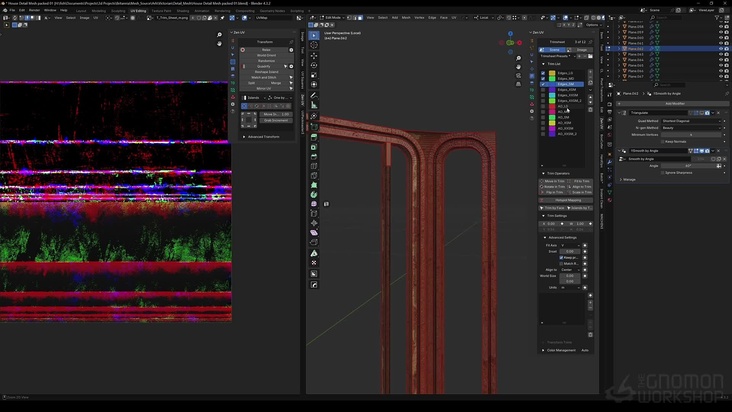Image resolution: width=732 pixels, height=412 pixels.
Task: Click the zoom magnifier icon in UV editor
Action: [x=220, y=36]
